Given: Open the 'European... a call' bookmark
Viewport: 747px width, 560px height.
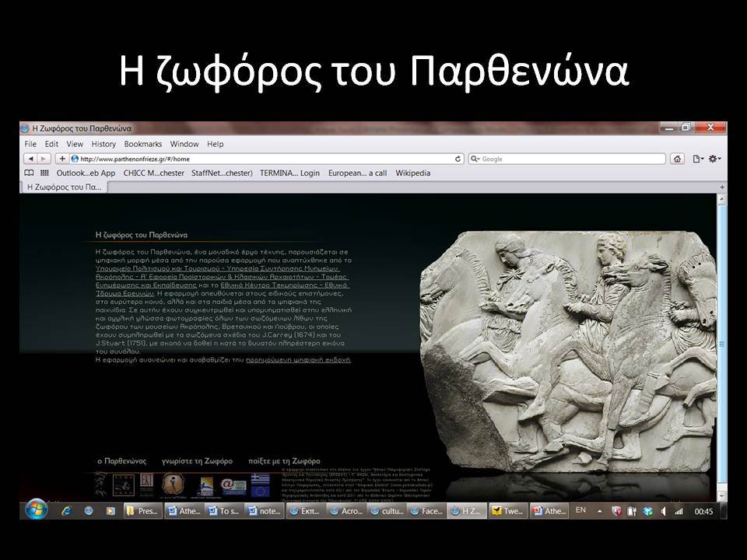Looking at the screenshot, I should pos(357,173).
